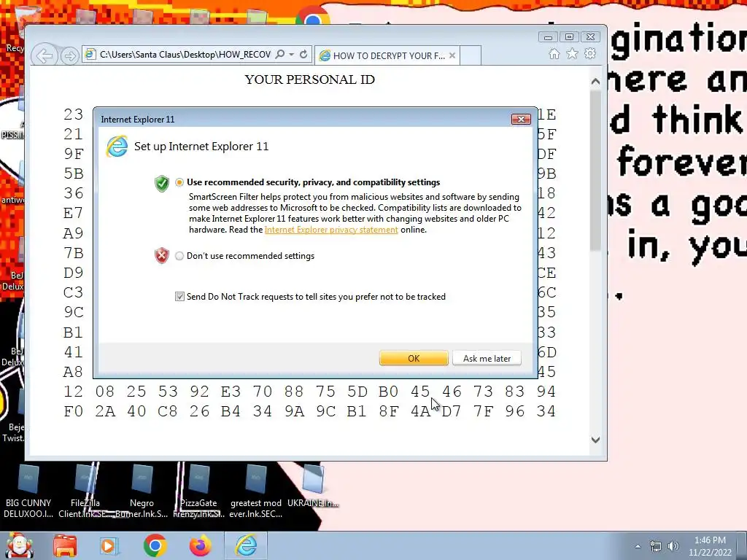Screen dimensions: 747x560
Task: Open Favorites star icon
Action: [x=572, y=54]
